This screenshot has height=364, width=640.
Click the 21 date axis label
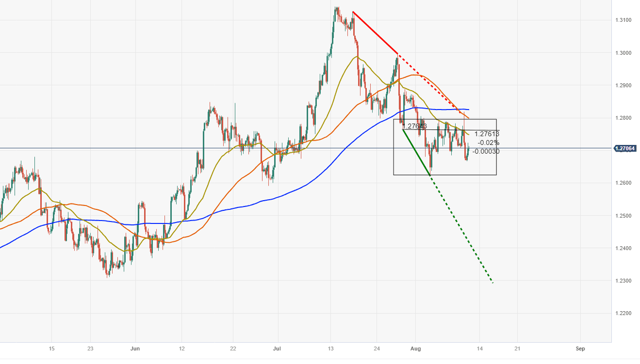tap(517, 348)
